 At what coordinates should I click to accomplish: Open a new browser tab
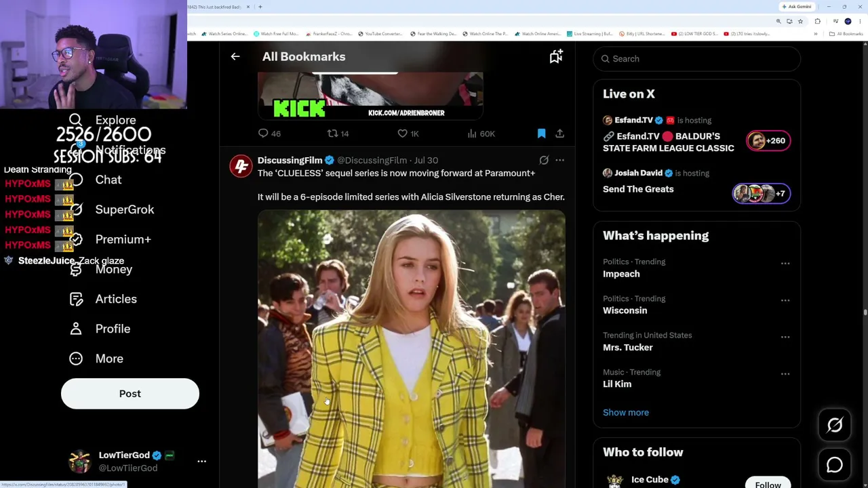[260, 7]
